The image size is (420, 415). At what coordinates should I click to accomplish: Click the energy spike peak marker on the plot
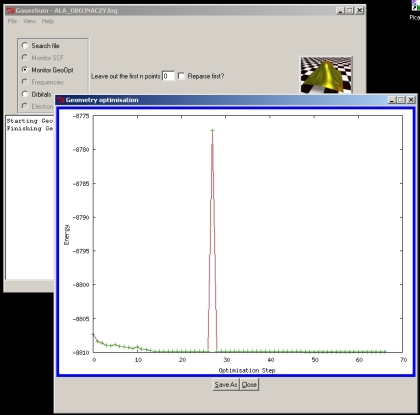click(212, 130)
